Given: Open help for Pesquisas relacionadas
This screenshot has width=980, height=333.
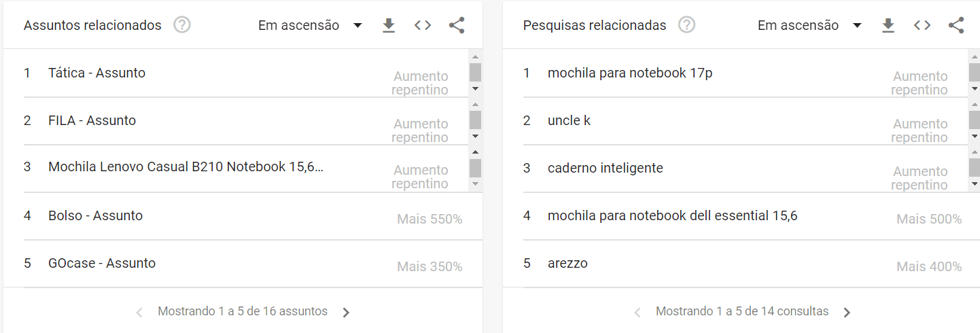Looking at the screenshot, I should (x=687, y=25).
